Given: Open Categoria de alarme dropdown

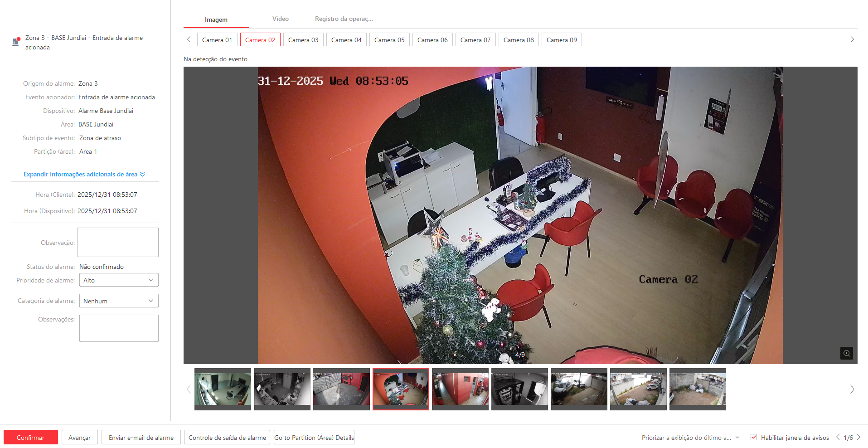Looking at the screenshot, I should 119,301.
